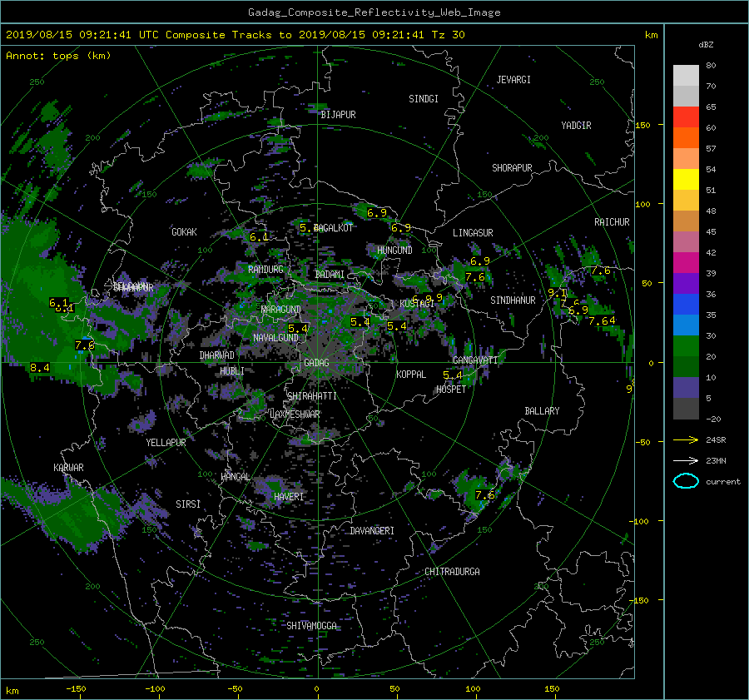Click the SHIVAMOGGA city label

(x=311, y=626)
